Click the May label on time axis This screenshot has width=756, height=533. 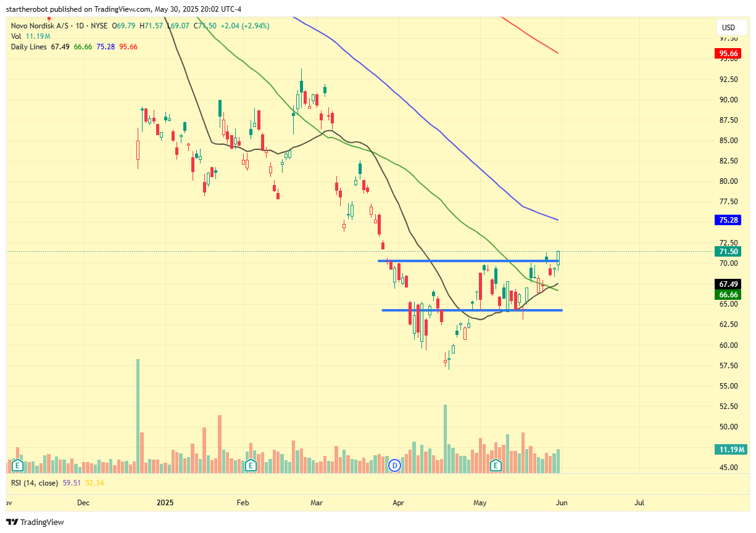[x=480, y=503]
